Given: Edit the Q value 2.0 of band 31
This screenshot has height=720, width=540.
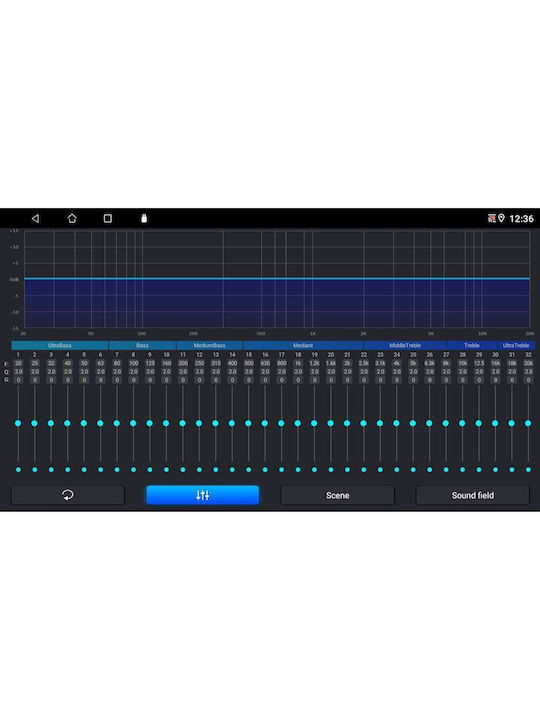Looking at the screenshot, I should [512, 371].
